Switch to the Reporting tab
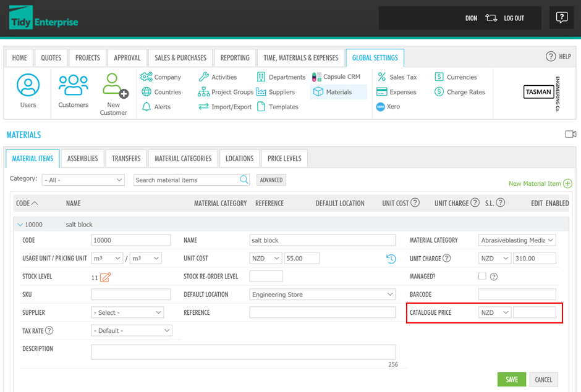 [x=235, y=58]
